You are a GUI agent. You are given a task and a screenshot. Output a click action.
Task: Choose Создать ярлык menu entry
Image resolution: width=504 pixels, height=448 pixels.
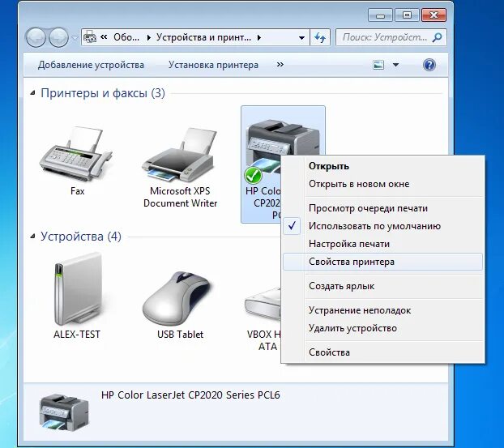pos(382,286)
